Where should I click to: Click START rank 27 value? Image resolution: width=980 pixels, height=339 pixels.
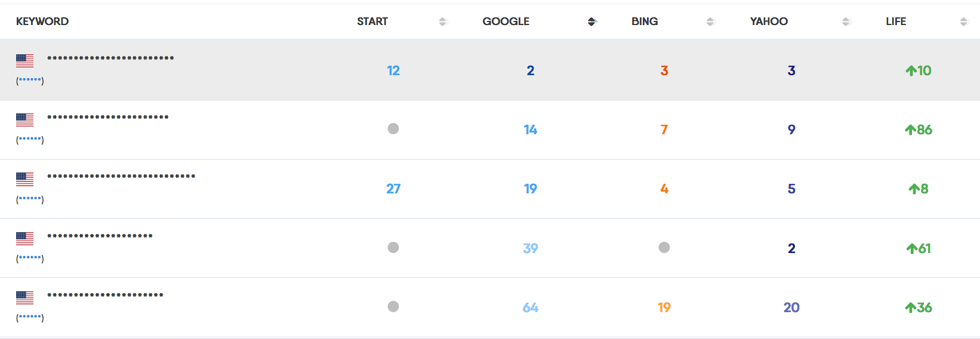393,189
